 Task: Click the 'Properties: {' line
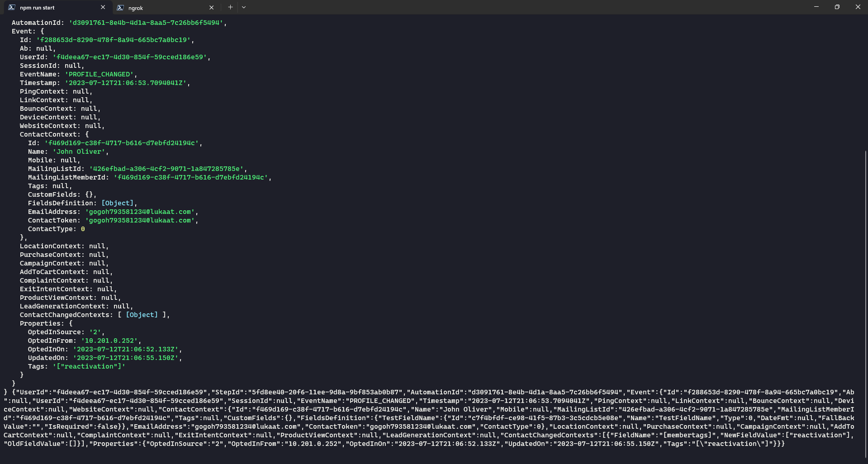click(x=46, y=323)
